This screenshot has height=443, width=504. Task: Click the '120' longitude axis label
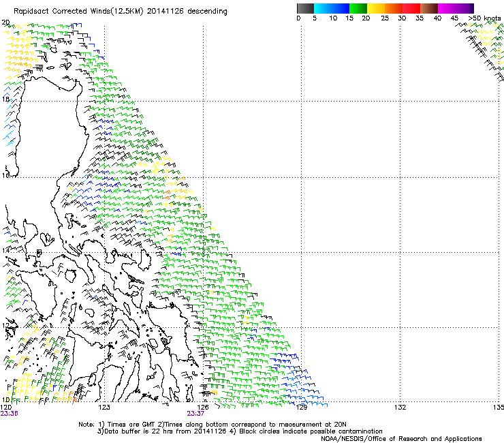click(x=5, y=408)
